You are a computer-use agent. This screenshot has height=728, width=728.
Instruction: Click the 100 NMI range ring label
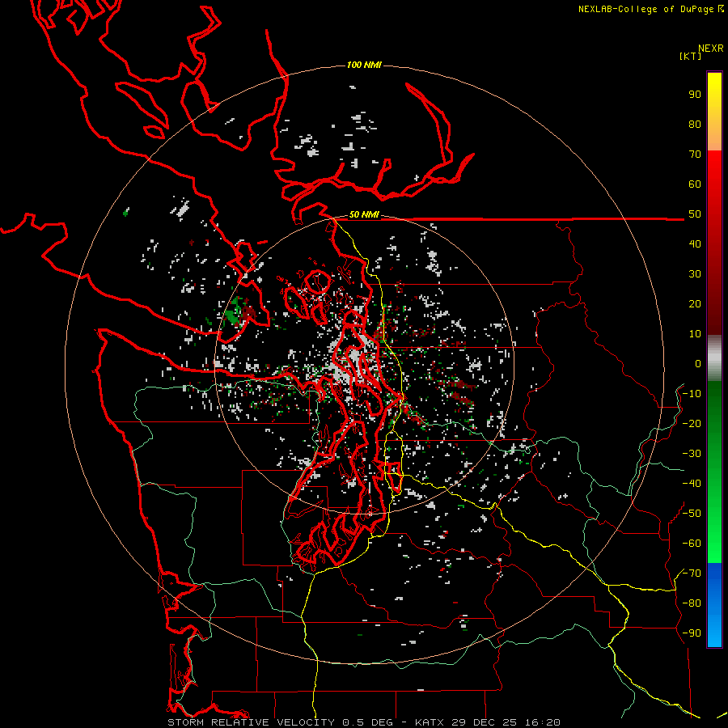tap(364, 65)
